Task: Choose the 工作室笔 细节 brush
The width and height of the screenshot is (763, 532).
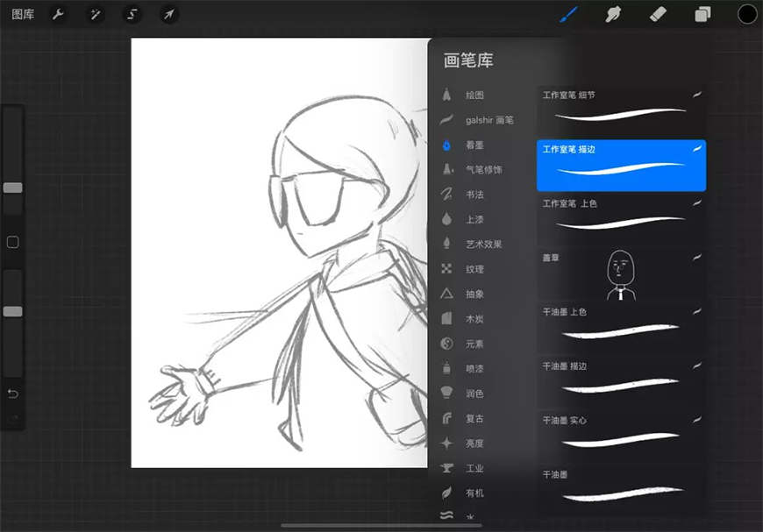Action: coord(621,107)
